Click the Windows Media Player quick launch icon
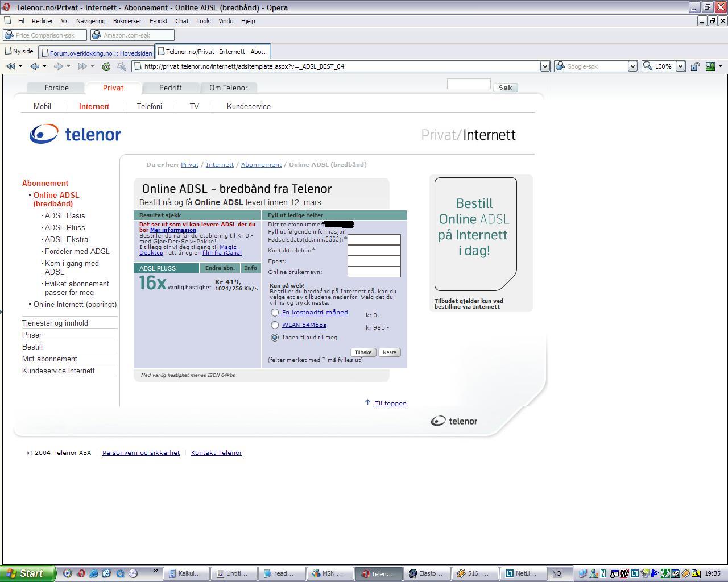Screen dimensions: 728x582 coord(68,573)
